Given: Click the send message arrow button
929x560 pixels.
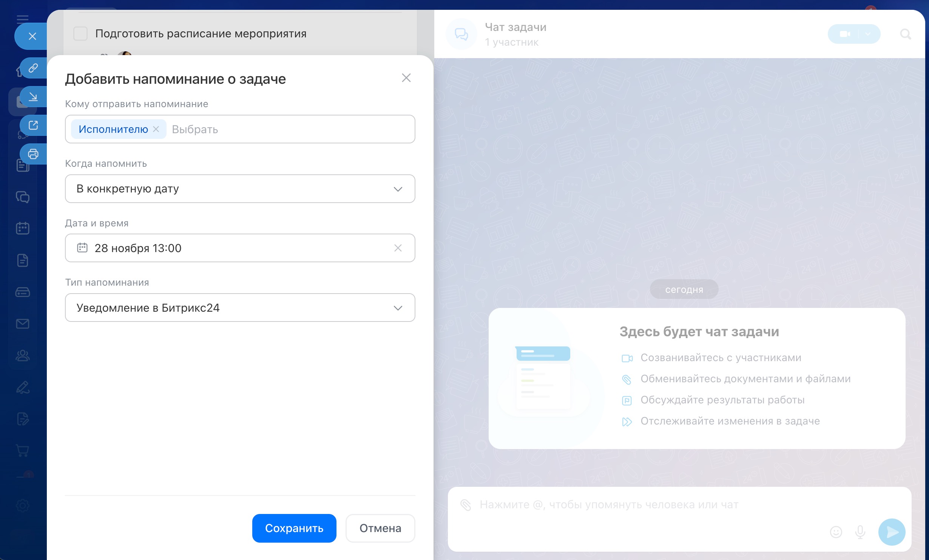Looking at the screenshot, I should pos(892,532).
